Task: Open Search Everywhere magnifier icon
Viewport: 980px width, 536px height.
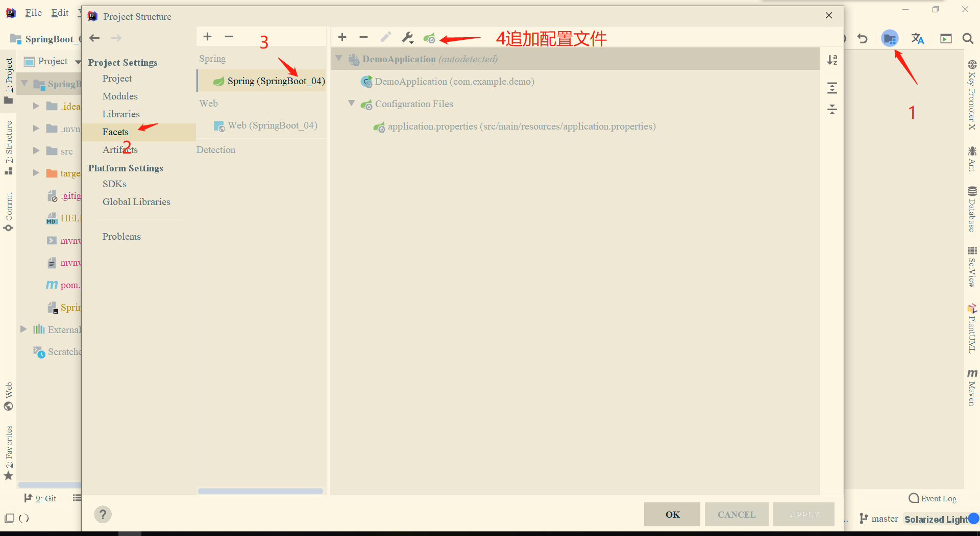Action: [967, 38]
